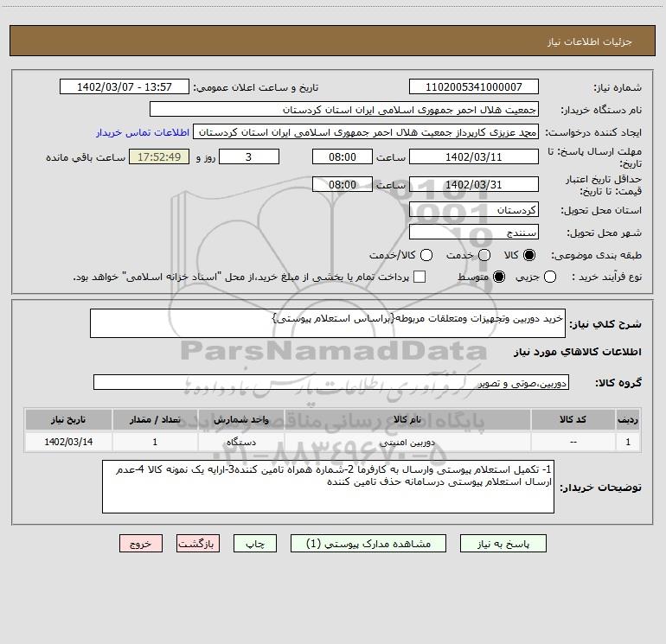Click the تاریخ نیاز column header
The height and width of the screenshot is (644, 666).
click(x=68, y=420)
